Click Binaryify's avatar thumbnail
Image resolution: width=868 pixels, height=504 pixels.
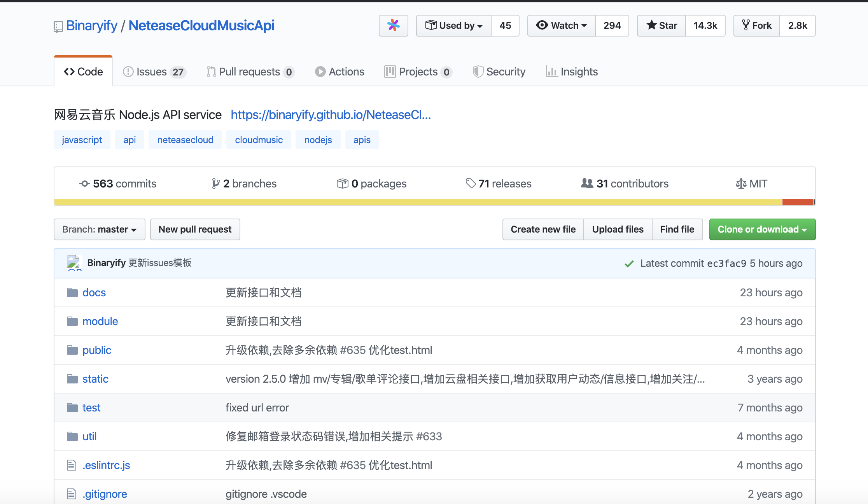[75, 263]
